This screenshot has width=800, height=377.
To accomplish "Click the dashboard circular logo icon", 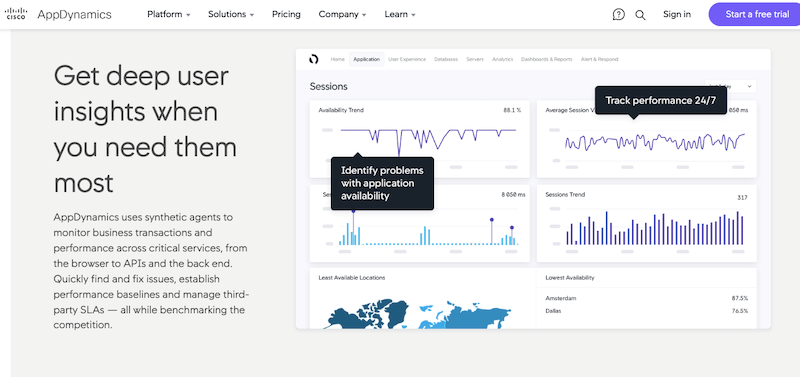I will pos(314,59).
